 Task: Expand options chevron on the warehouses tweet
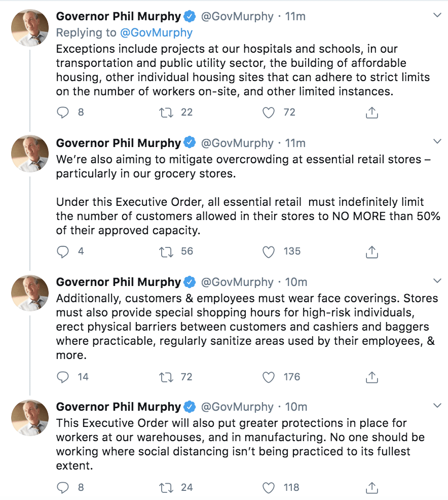pyautogui.click(x=437, y=406)
